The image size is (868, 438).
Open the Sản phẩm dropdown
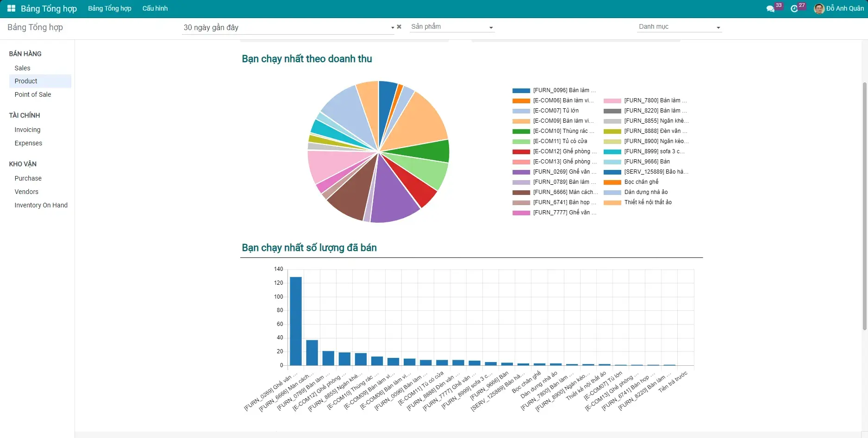[452, 27]
